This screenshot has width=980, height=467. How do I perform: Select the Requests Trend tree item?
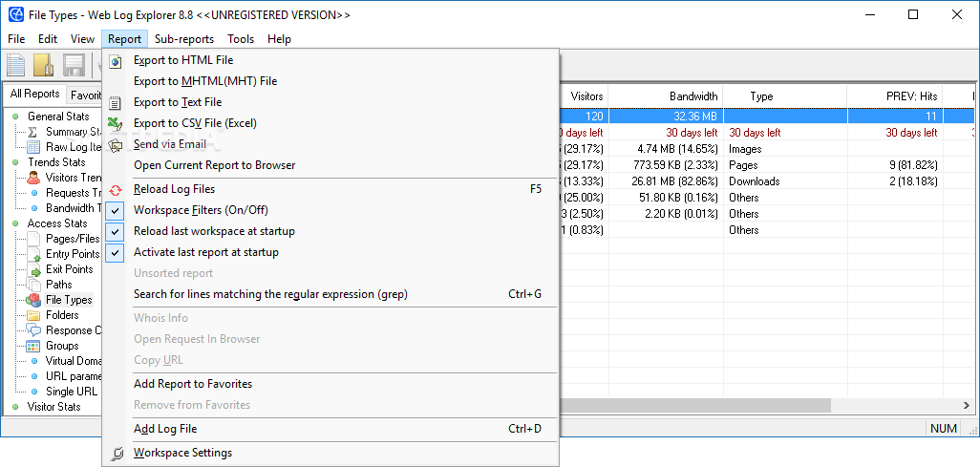point(74,193)
